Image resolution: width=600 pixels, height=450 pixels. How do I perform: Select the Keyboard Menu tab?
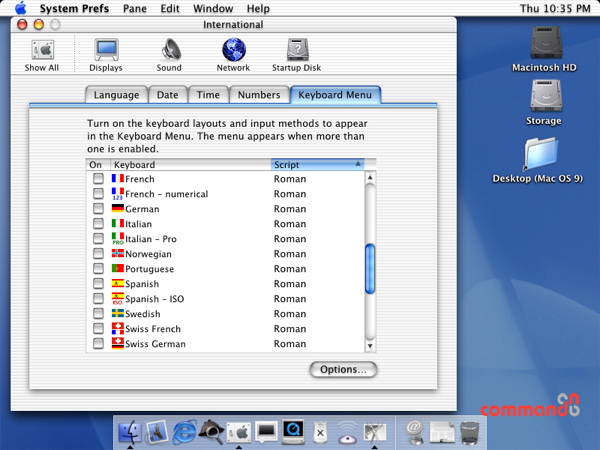pos(335,95)
